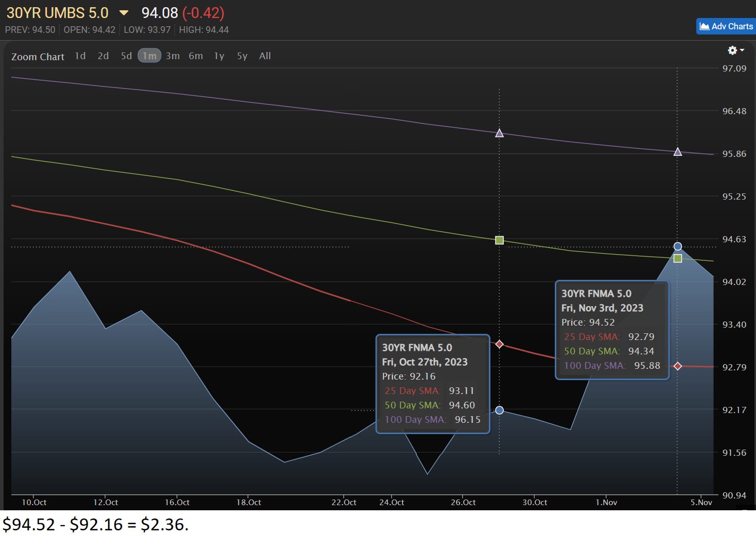Click the 50 Day SMA 94.60 tooltip row
Image resolution: width=756 pixels, height=536 pixels.
[x=430, y=405]
